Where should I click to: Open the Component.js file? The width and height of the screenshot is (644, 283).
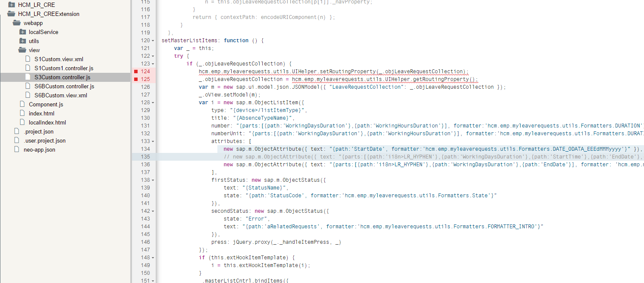(46, 104)
